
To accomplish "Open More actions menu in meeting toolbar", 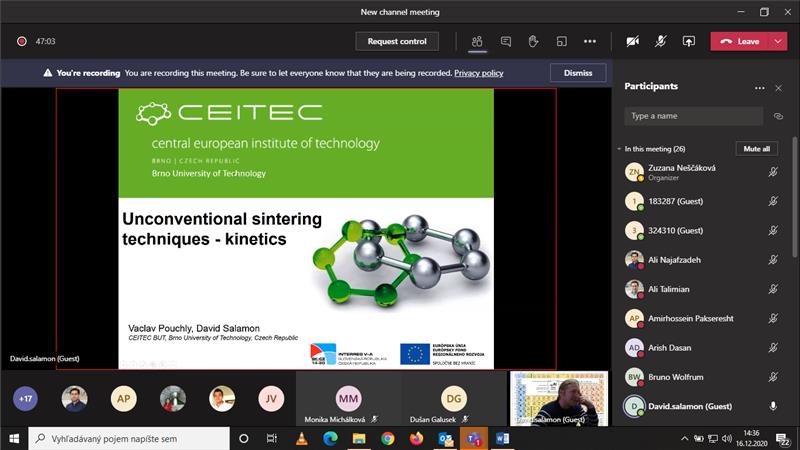I will coord(590,41).
